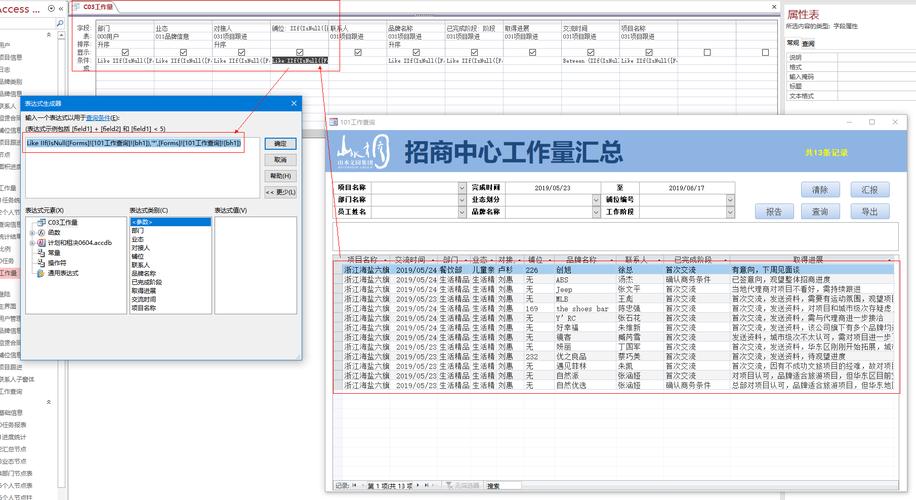916x500 pixels.
Task: Switch to the C03工作量 query tab
Action: [94, 7]
